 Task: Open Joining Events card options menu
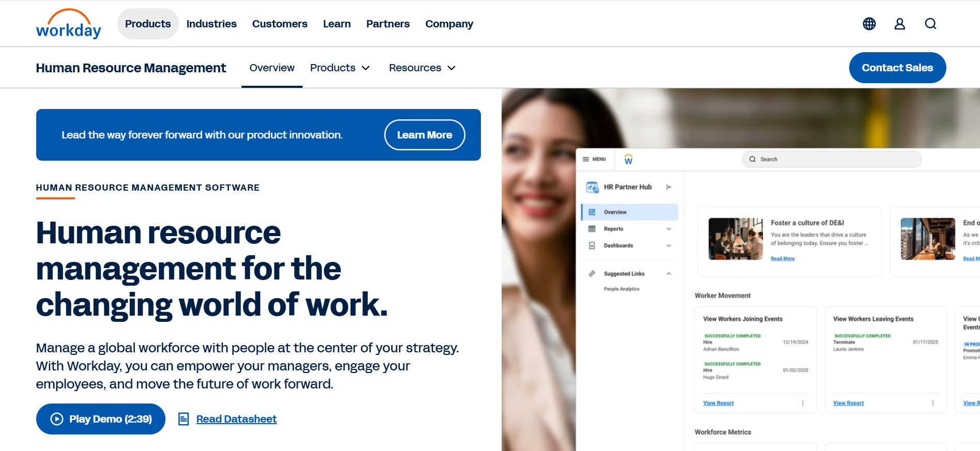click(803, 403)
